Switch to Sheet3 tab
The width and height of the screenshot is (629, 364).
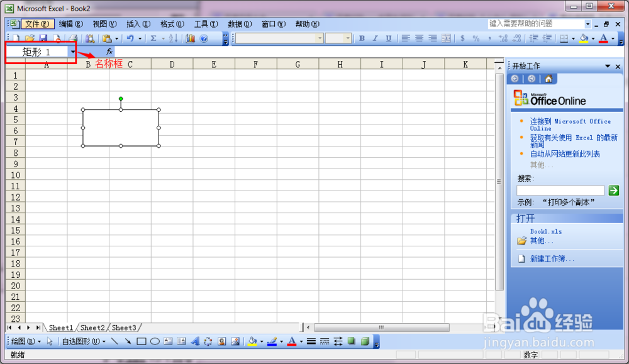tap(124, 328)
